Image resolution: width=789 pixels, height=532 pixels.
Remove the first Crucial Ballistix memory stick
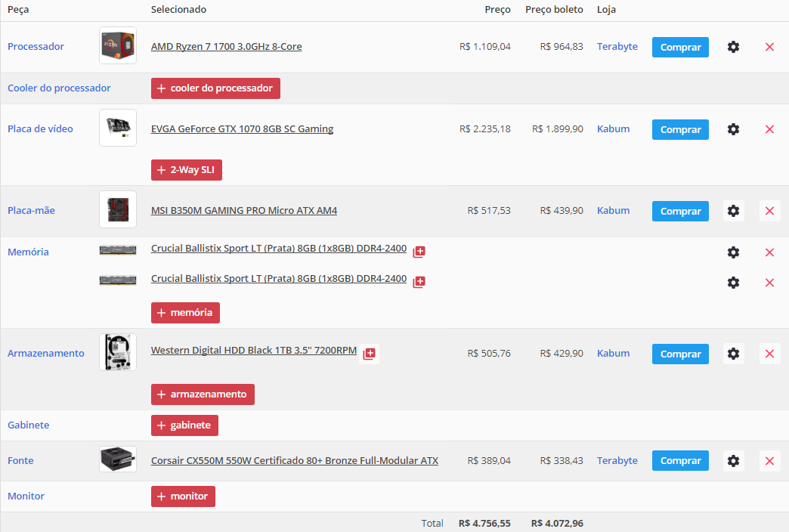[x=769, y=252]
